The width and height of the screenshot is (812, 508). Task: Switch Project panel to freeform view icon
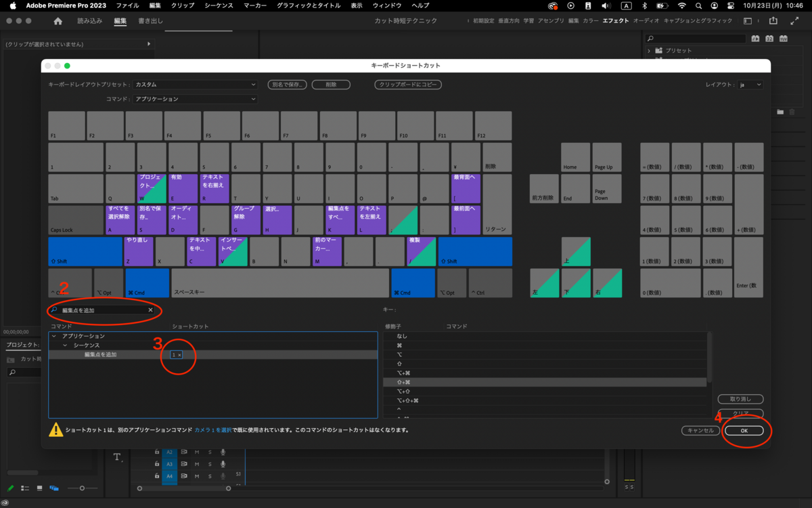point(54,488)
